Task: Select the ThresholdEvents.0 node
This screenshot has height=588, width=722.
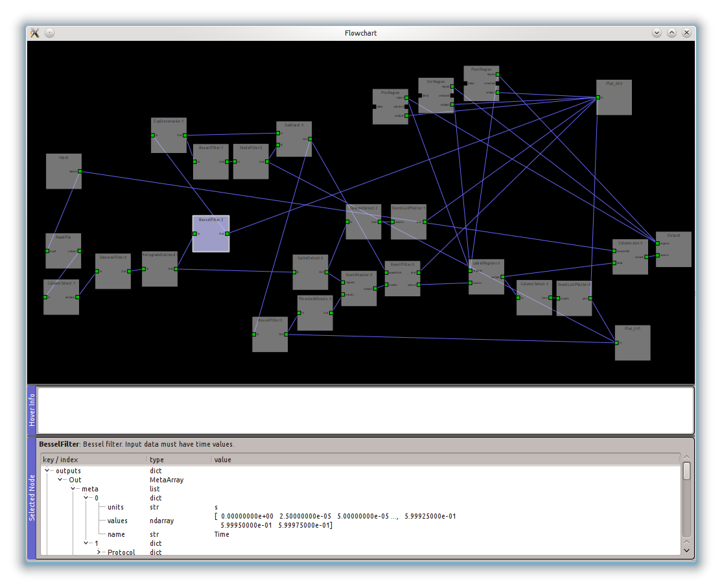Action: pyautogui.click(x=315, y=318)
